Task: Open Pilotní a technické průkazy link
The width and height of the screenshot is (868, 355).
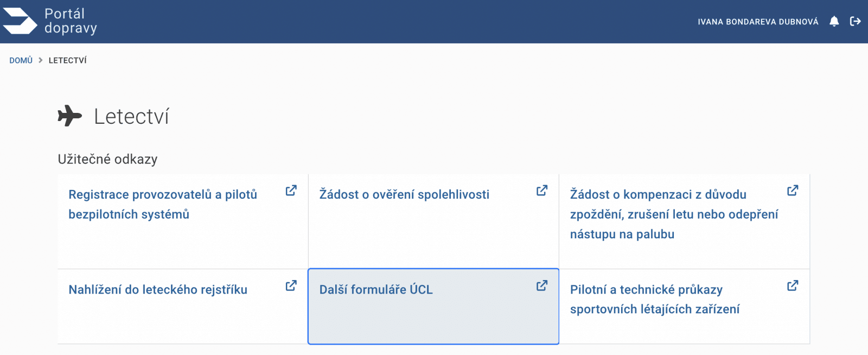Action: [x=655, y=299]
